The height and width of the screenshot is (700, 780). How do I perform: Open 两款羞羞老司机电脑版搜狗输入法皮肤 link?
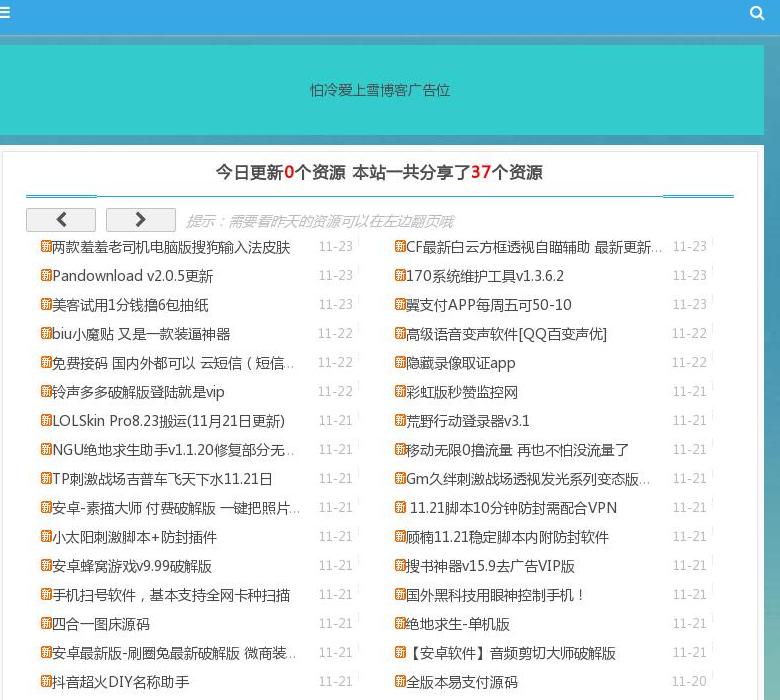[171, 247]
